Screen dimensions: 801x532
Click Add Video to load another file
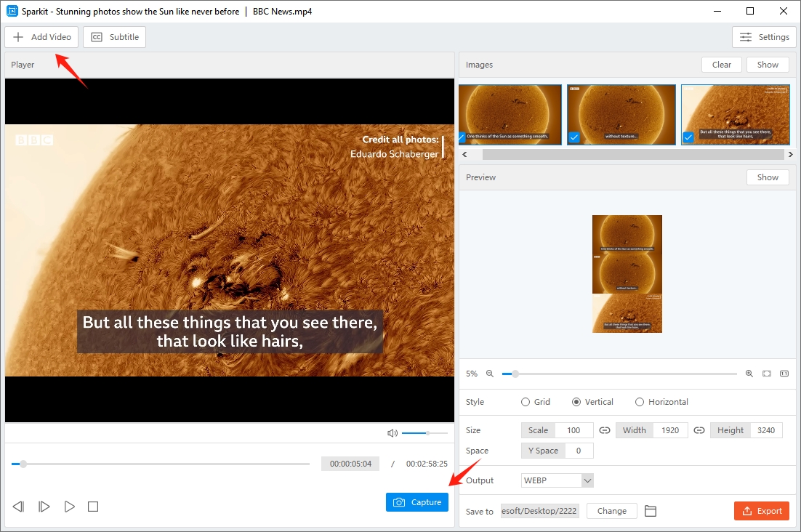pyautogui.click(x=41, y=36)
